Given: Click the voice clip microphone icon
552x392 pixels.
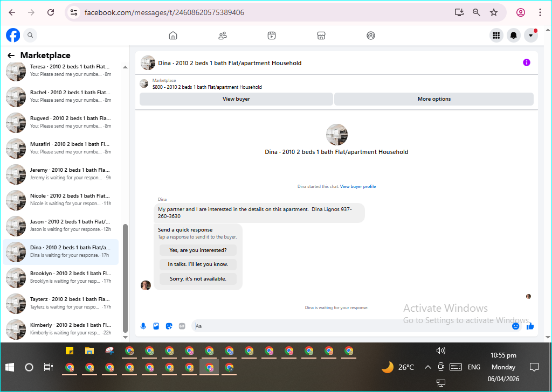Looking at the screenshot, I should pos(143,326).
